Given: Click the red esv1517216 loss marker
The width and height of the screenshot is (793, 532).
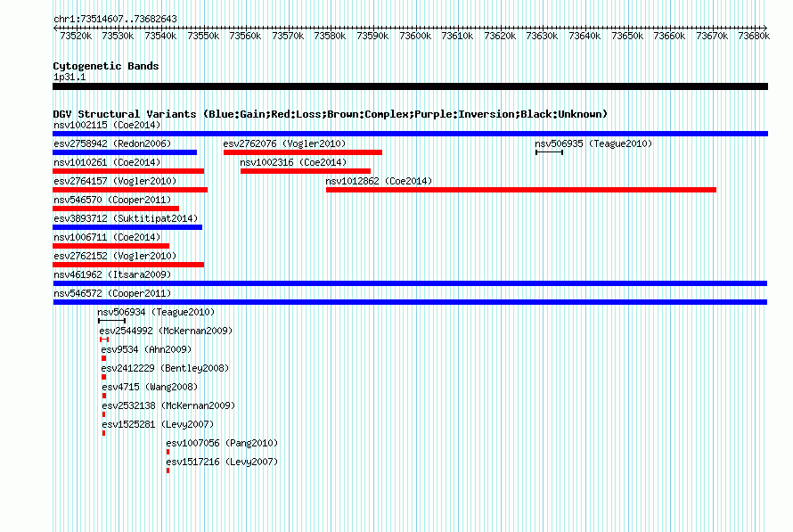Looking at the screenshot, I should coord(168,471).
